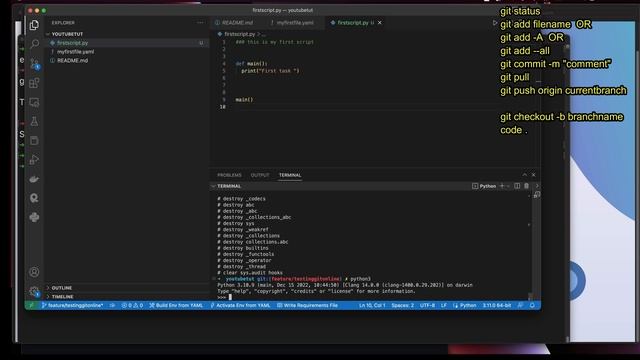
Task: Click the Explorer more actions ellipsis
Action: click(200, 23)
